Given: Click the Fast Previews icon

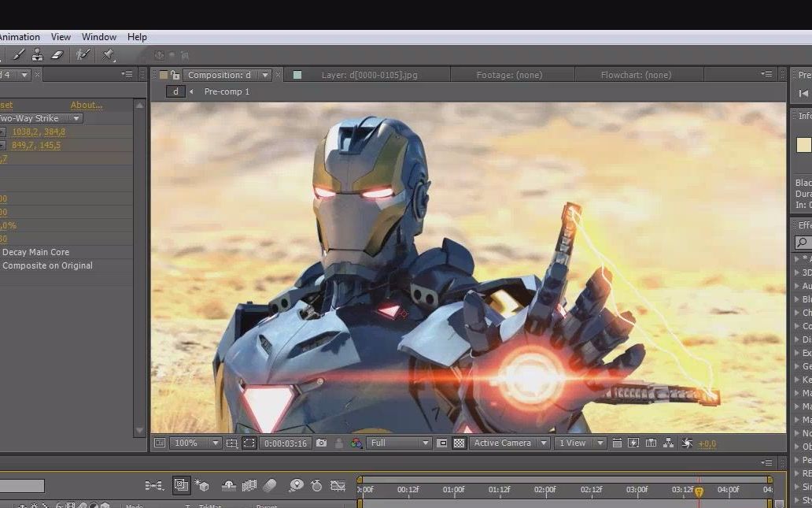Looking at the screenshot, I should coord(633,443).
